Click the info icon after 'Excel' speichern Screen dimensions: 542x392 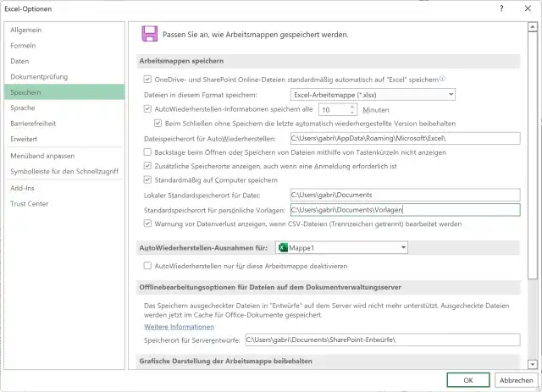click(442, 79)
